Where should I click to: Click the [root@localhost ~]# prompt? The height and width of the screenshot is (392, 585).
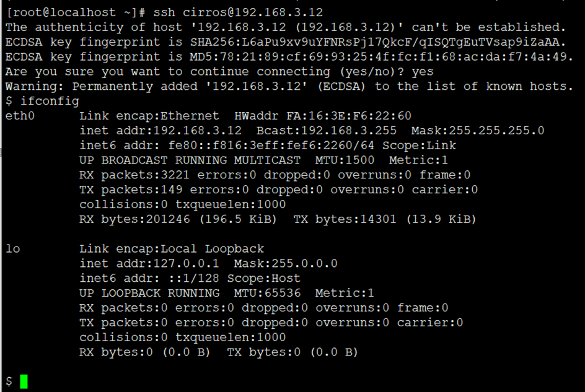tap(76, 12)
